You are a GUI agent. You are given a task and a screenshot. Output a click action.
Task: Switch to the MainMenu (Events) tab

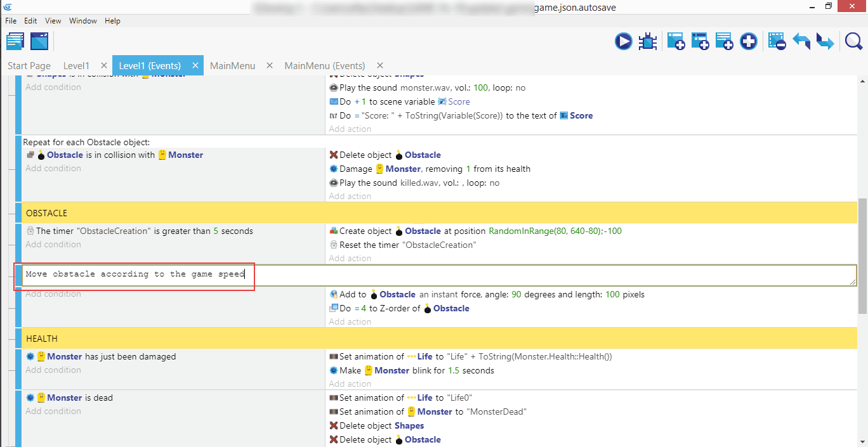point(324,66)
